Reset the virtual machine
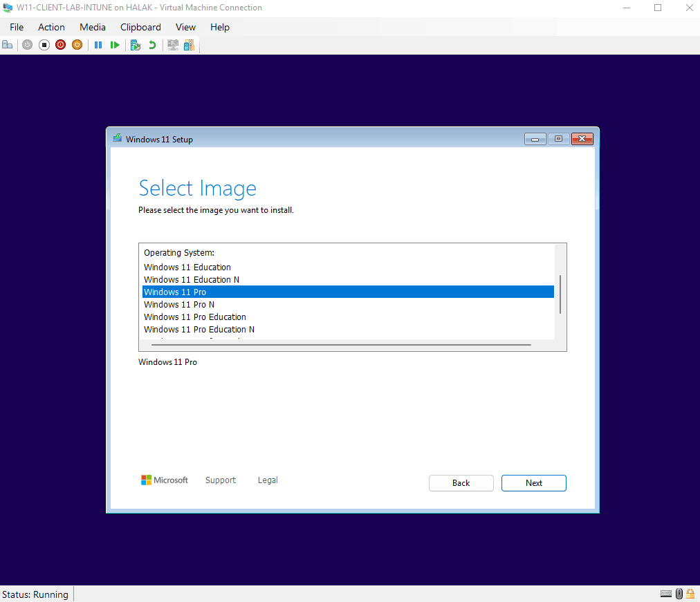Image resolution: width=700 pixels, height=602 pixels. 115,44
